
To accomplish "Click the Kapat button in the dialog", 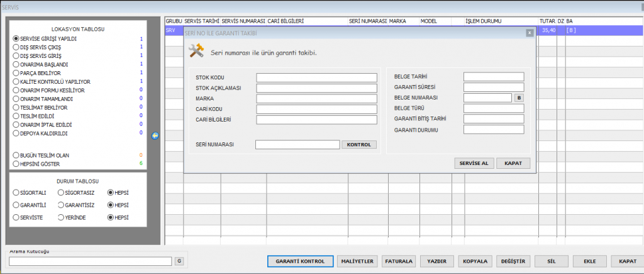I will 513,163.
